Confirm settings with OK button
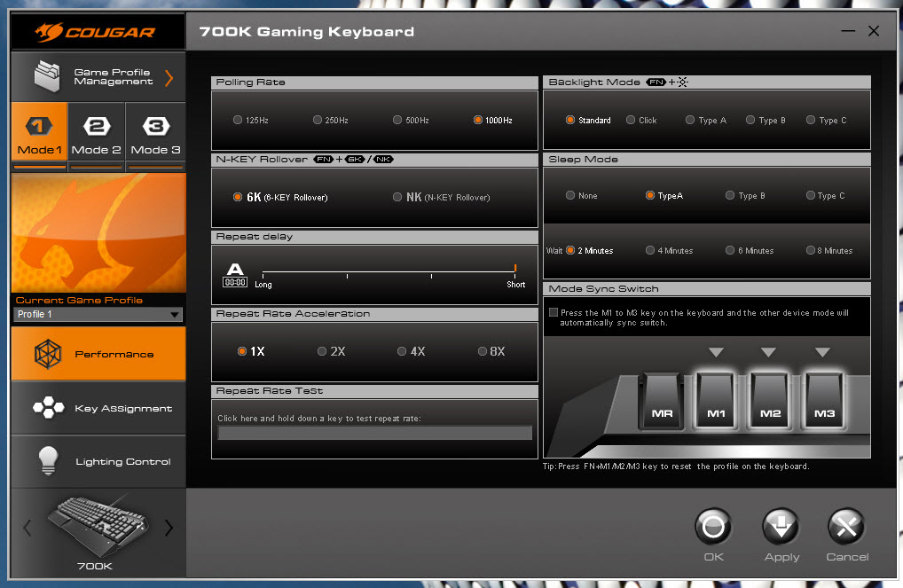The width and height of the screenshot is (903, 588). [713, 527]
